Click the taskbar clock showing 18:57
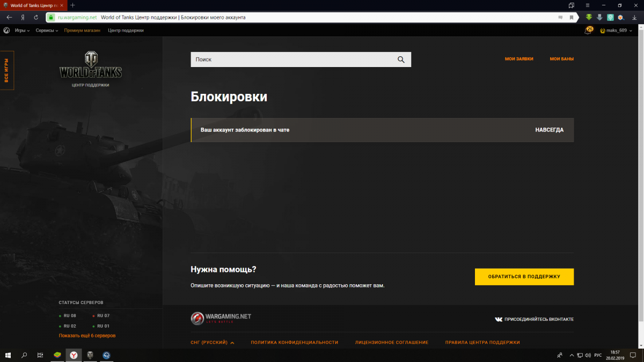The height and width of the screenshot is (362, 644). pyautogui.click(x=615, y=355)
